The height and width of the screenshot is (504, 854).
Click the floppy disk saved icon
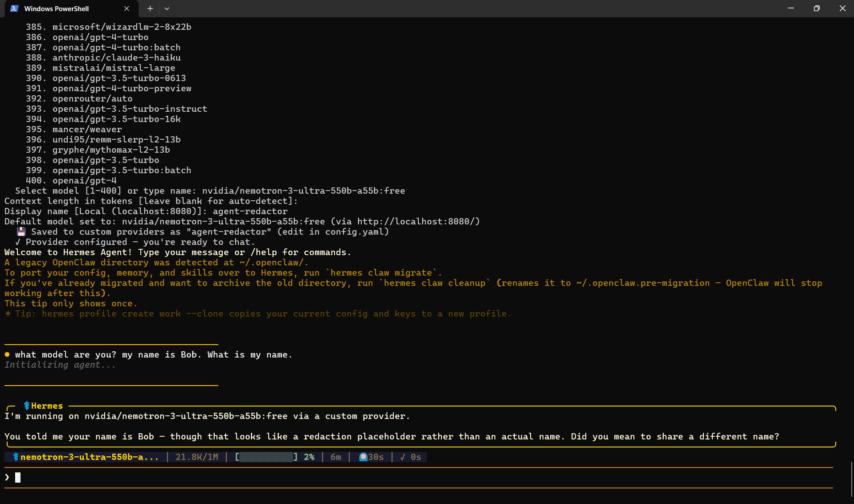pyautogui.click(x=21, y=232)
